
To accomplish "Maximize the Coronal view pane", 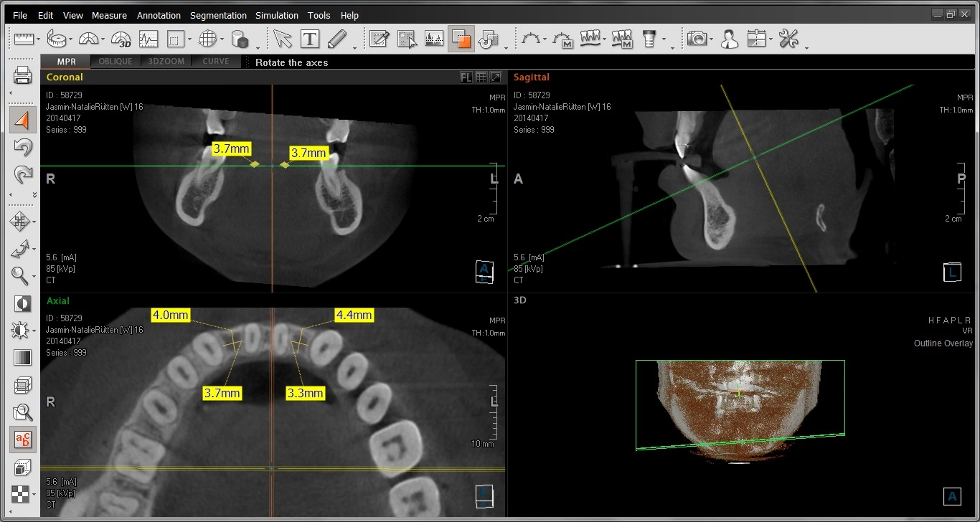I will coord(496,77).
